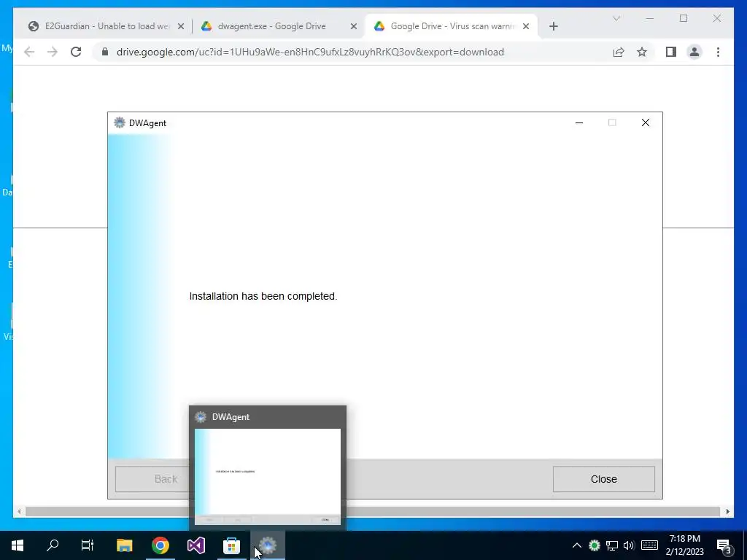747x560 pixels.
Task: Click the DWAgent gear icon in title bar
Action: (x=119, y=122)
